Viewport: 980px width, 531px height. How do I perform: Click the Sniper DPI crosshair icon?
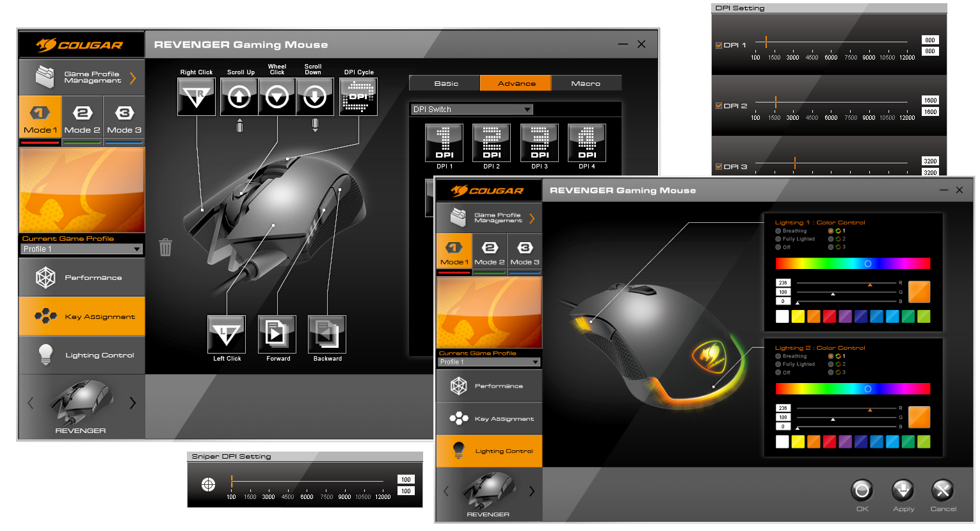[208, 485]
